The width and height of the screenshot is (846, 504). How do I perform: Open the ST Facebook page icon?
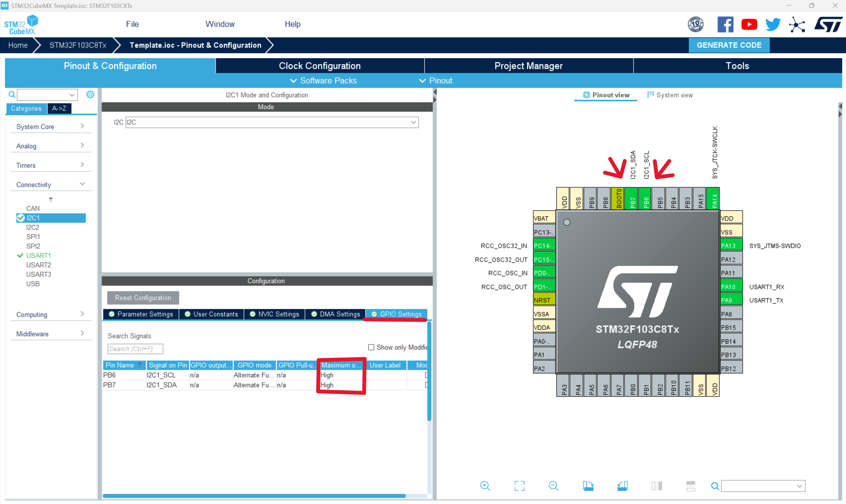[x=725, y=24]
